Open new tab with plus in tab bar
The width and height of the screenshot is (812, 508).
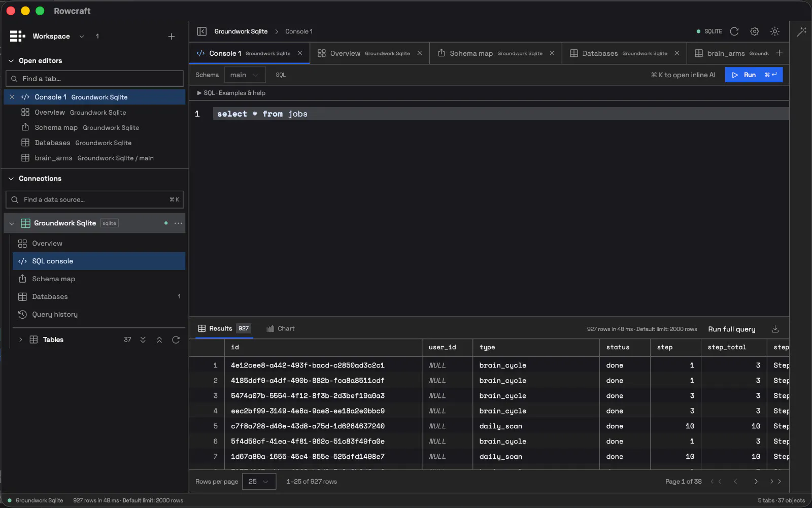coord(779,53)
